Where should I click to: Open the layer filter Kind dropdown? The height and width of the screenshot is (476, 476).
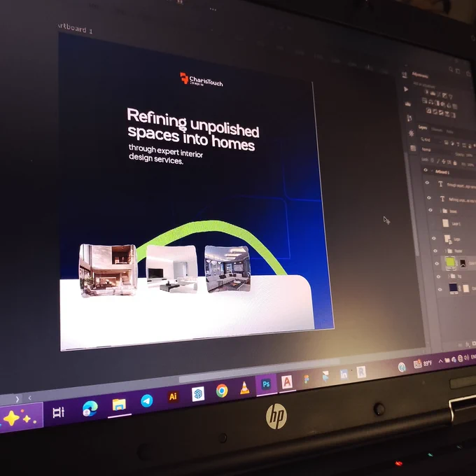tap(431, 140)
